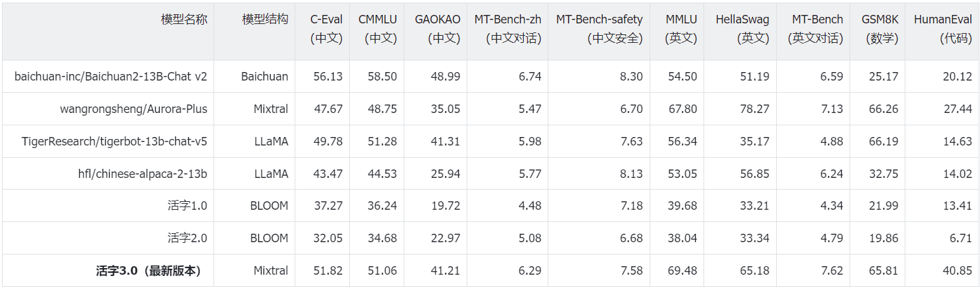Viewport: 980px width, 287px height.
Task: Click the 模型结构 column header
Action: coord(265,19)
